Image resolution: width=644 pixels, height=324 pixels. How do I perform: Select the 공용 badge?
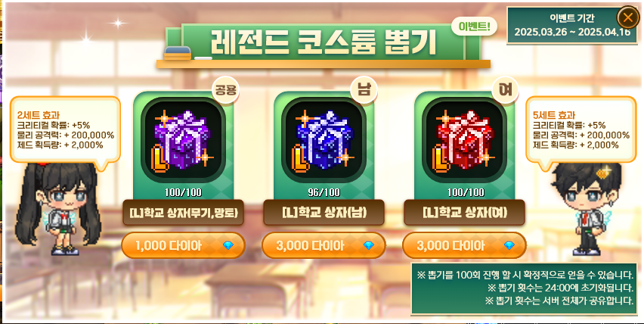[225, 89]
